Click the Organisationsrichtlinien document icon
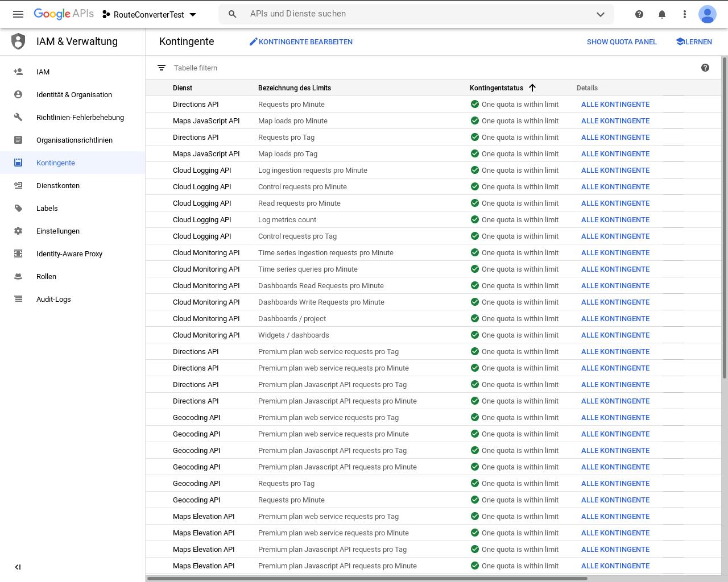The height and width of the screenshot is (582, 728). click(x=18, y=140)
